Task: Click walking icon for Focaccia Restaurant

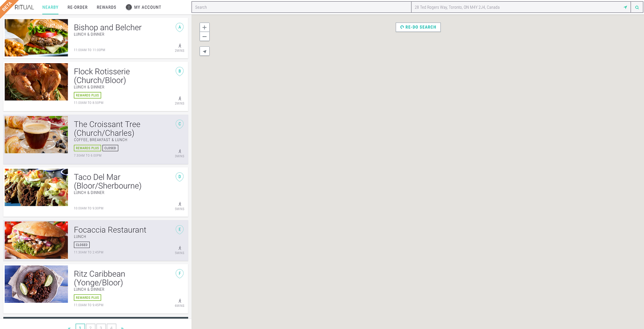Action: tap(180, 248)
